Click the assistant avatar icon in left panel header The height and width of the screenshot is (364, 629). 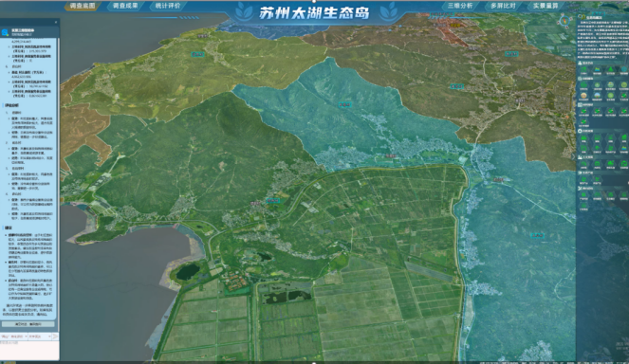pos(5,32)
